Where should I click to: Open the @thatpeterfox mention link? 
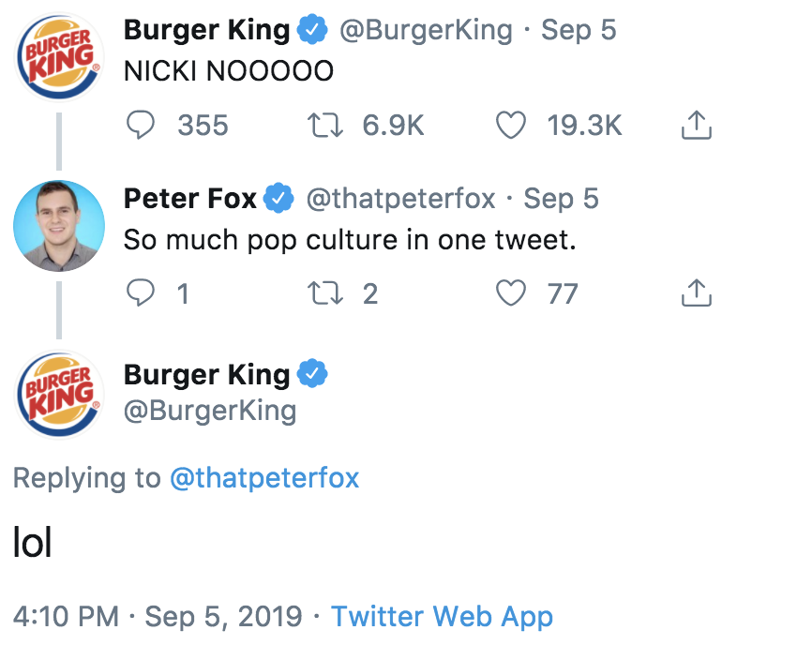(264, 478)
